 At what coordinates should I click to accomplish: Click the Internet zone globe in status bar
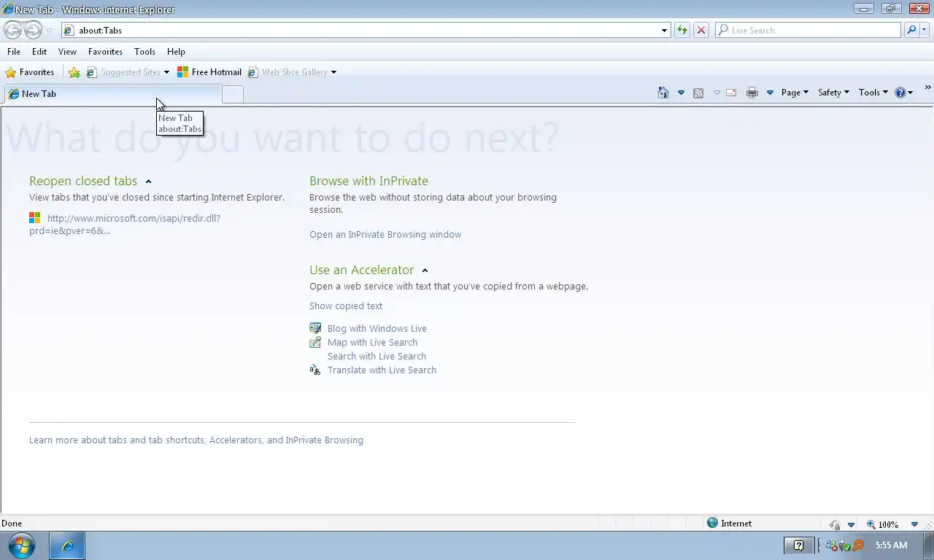click(713, 523)
